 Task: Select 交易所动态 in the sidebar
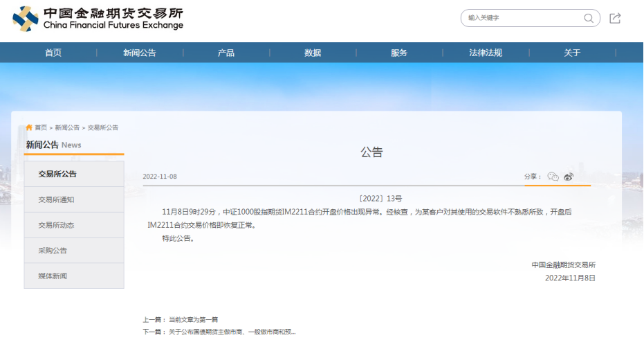pos(74,225)
